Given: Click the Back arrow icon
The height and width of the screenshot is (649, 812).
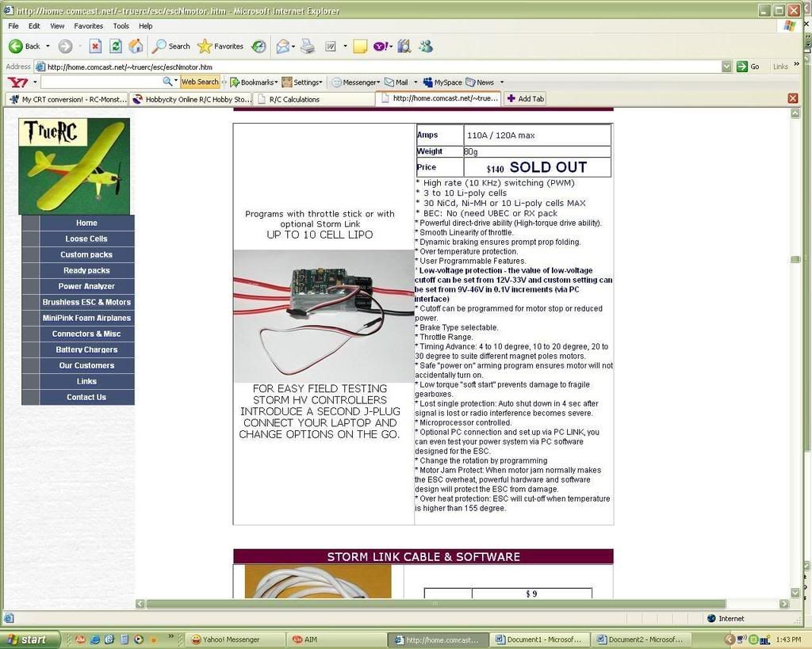Looking at the screenshot, I should (x=16, y=46).
